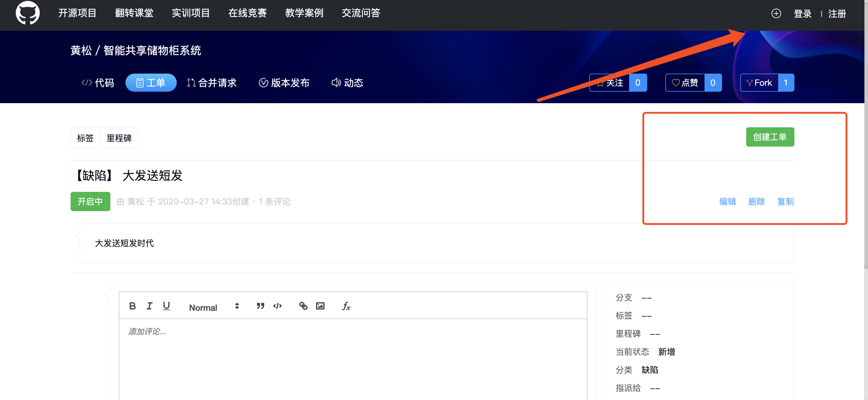Click the description text 大发送短发时代

pos(124,243)
